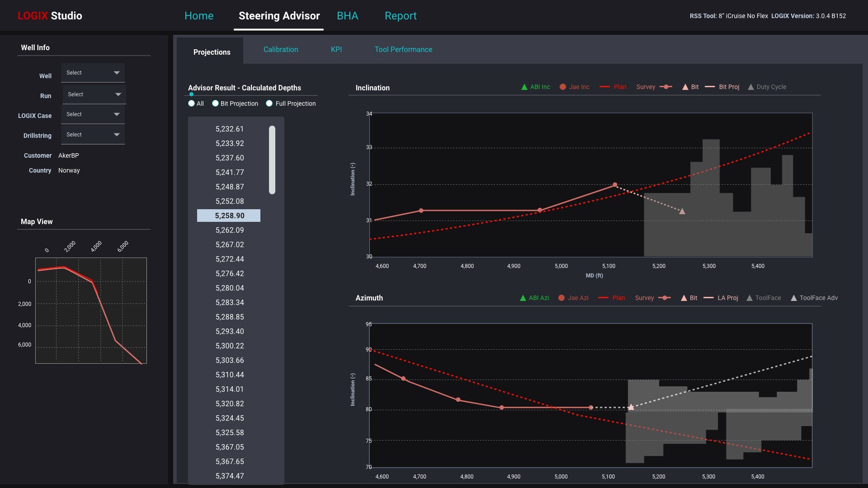
Task: Click Bit triangle icon in Inclination legend
Action: (x=685, y=87)
